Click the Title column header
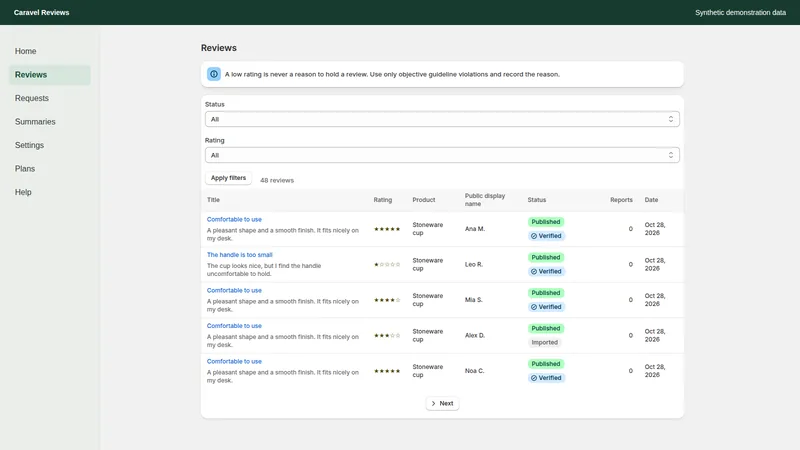 213,200
